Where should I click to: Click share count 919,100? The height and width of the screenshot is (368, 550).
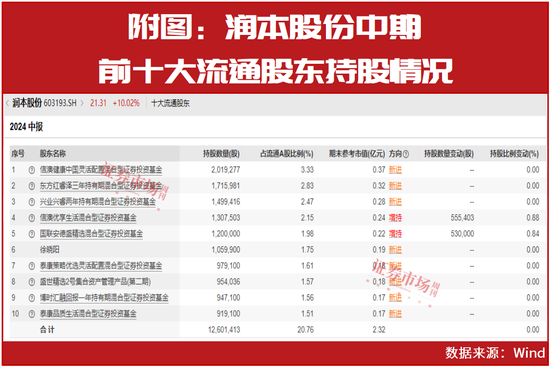(228, 314)
